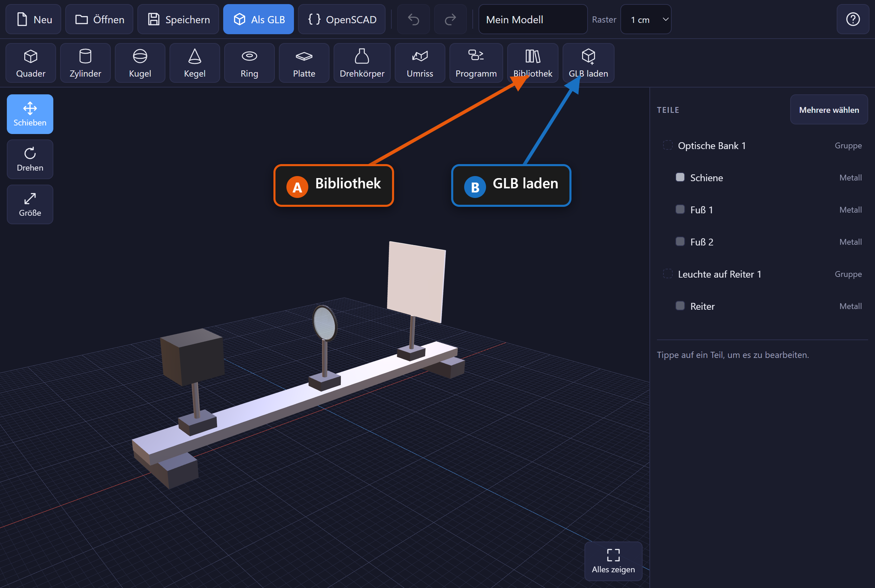This screenshot has height=588, width=875.
Task: Click the Reiter color swatch
Action: click(x=680, y=306)
